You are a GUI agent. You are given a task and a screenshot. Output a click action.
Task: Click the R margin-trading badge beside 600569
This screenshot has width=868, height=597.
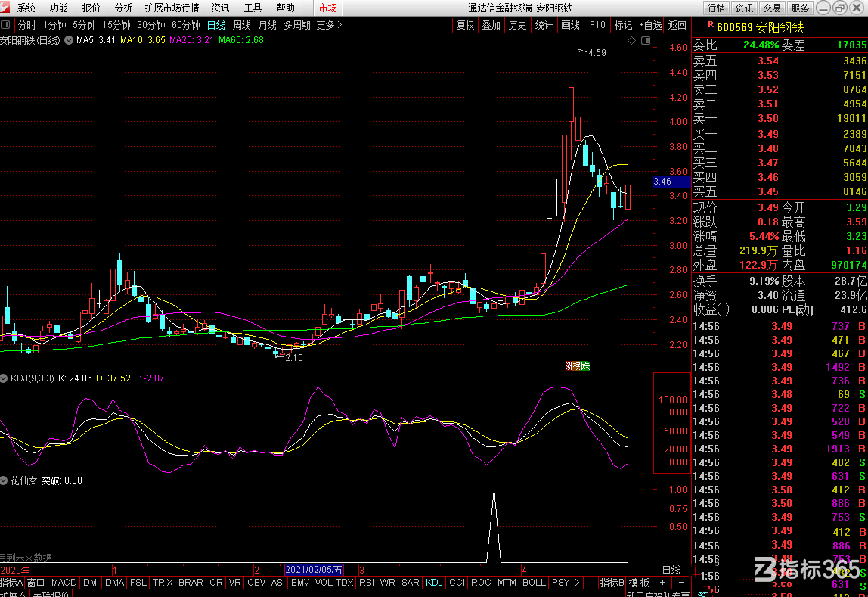pos(711,25)
